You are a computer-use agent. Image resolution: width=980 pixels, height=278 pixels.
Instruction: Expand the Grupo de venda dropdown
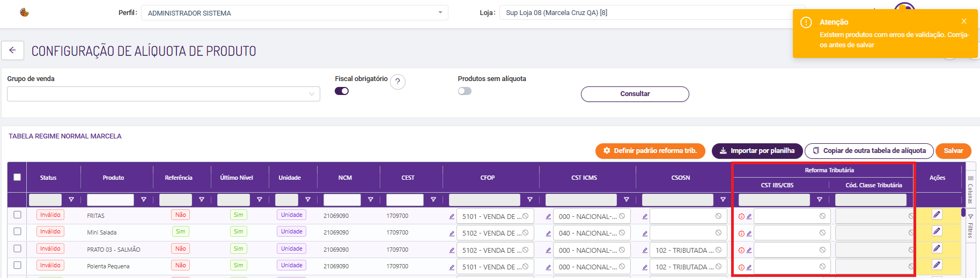tap(163, 94)
